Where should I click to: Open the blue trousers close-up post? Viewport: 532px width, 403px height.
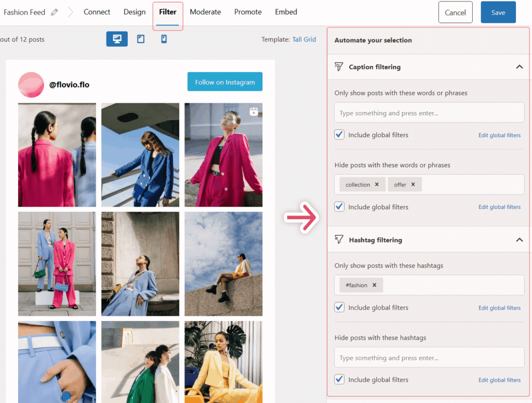pyautogui.click(x=57, y=362)
